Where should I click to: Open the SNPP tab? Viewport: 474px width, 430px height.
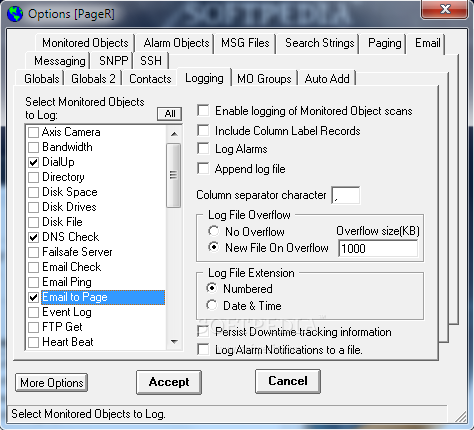coord(113,61)
